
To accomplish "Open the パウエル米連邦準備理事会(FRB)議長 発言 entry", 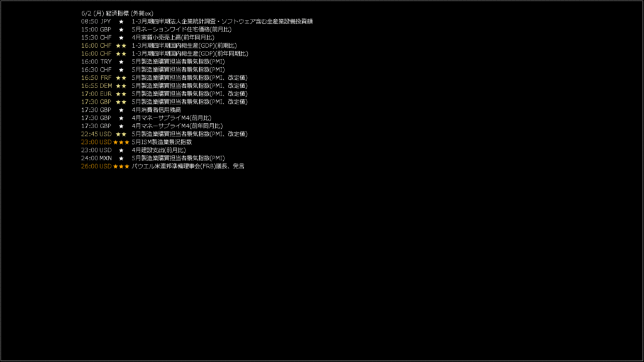I will (188, 166).
